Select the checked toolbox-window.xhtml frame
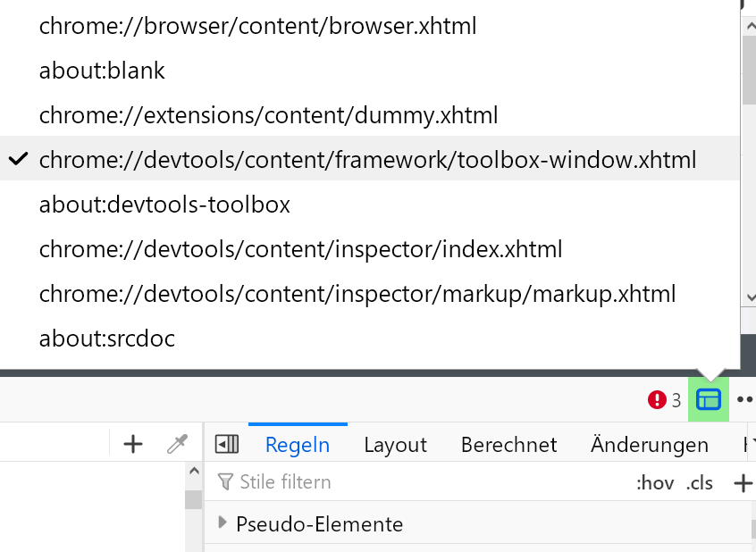Screen dimensions: 756x552 (367, 161)
